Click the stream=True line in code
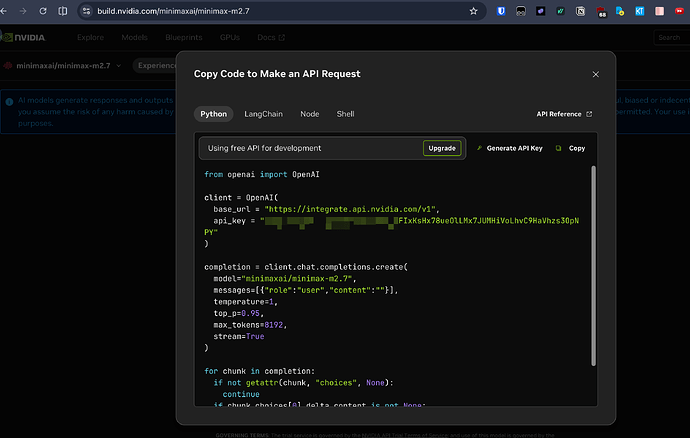 (239, 336)
